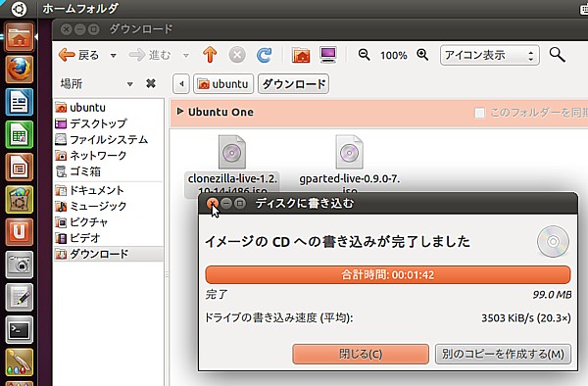Launch LibreOffice Impress from the launcher
This screenshot has width=588, height=386.
[20, 168]
